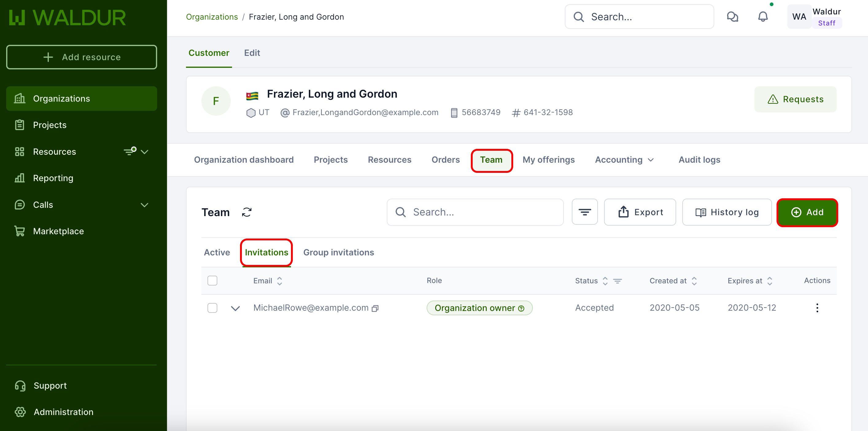Click the Status column filter icon
The width and height of the screenshot is (868, 431).
coord(617,281)
